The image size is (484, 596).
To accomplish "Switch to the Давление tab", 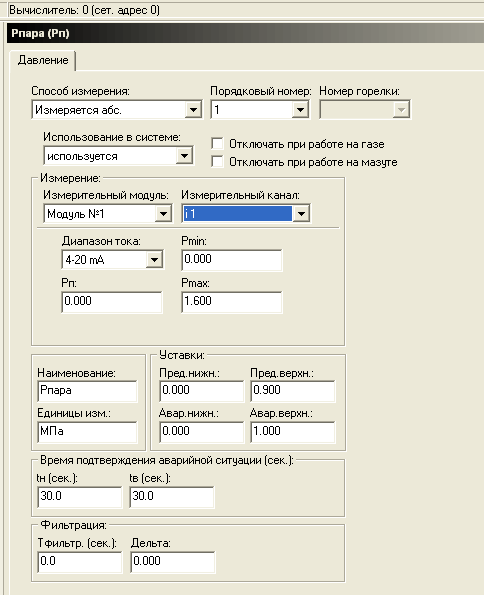I will 43,60.
